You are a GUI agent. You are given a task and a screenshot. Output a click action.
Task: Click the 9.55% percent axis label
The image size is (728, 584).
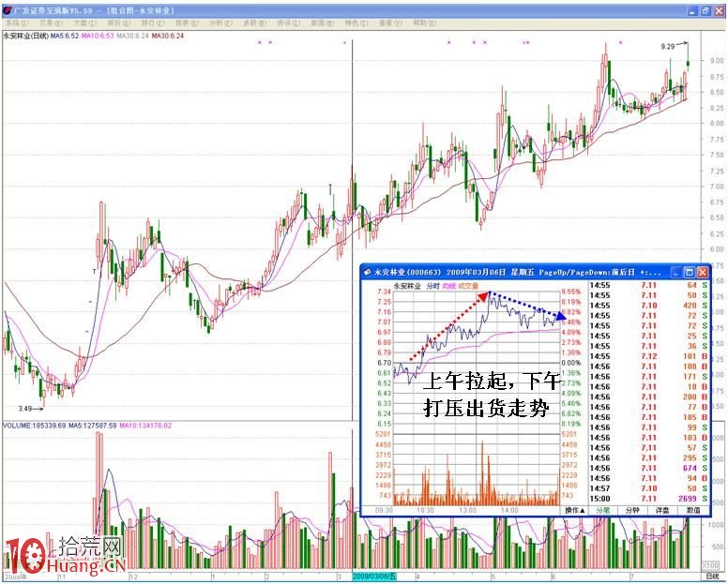coord(571,292)
